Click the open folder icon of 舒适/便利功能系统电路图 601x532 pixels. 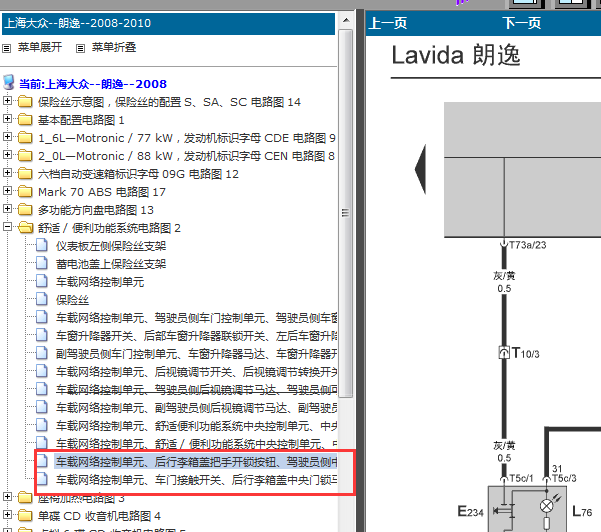[26, 227]
